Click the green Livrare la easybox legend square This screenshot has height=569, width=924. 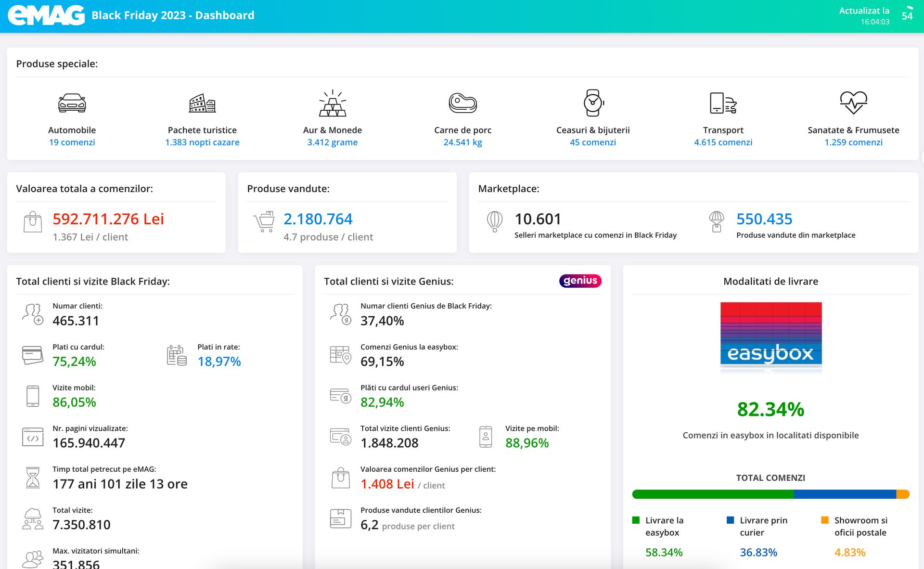[x=636, y=520]
